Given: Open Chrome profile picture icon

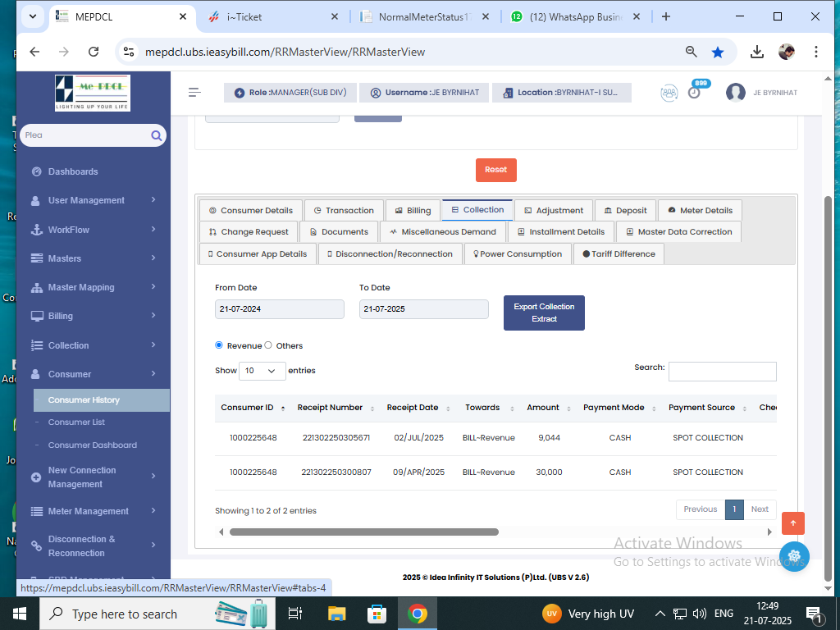Looking at the screenshot, I should 787,52.
